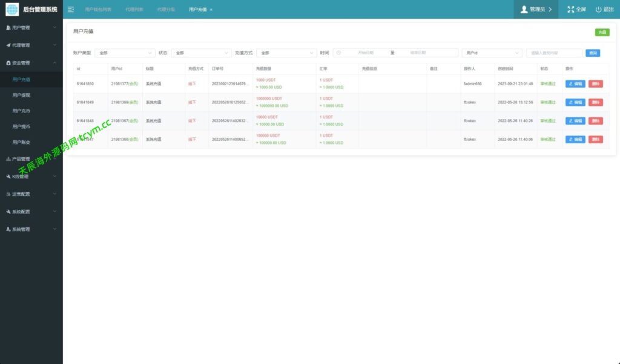Image resolution: width=620 pixels, height=364 pixels.
Task: Click the K线管理 wrench icon in sidebar
Action: 8,177
